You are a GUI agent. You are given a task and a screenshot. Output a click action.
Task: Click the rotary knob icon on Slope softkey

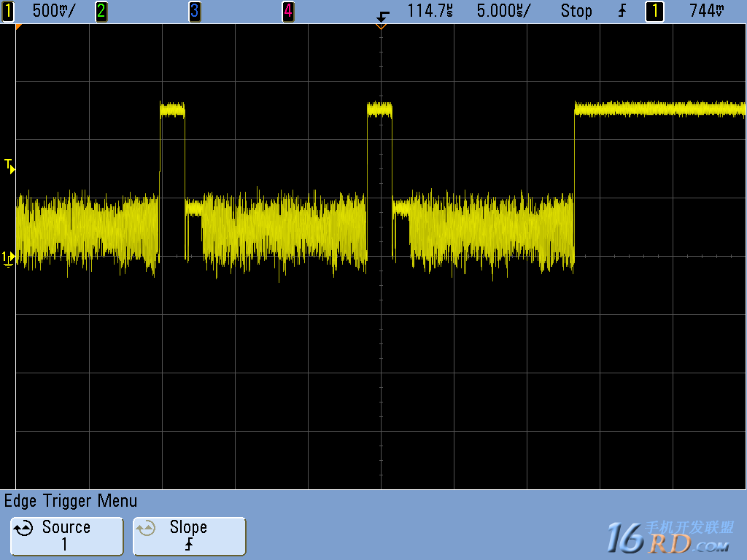click(x=146, y=528)
